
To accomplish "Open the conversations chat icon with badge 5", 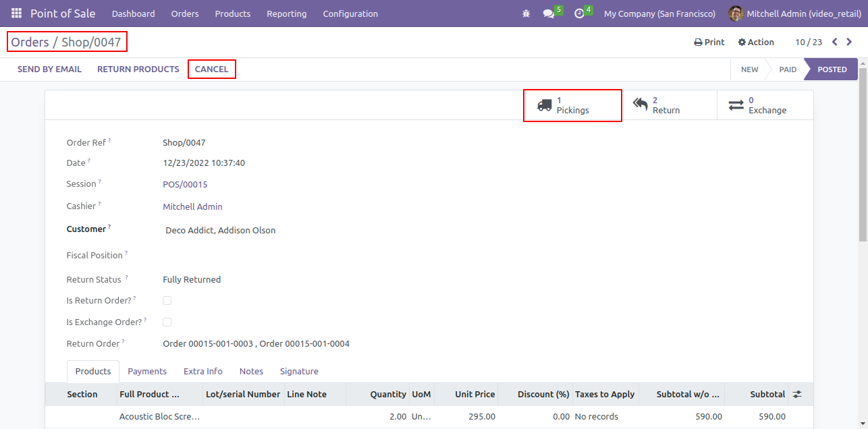I will click(x=549, y=13).
